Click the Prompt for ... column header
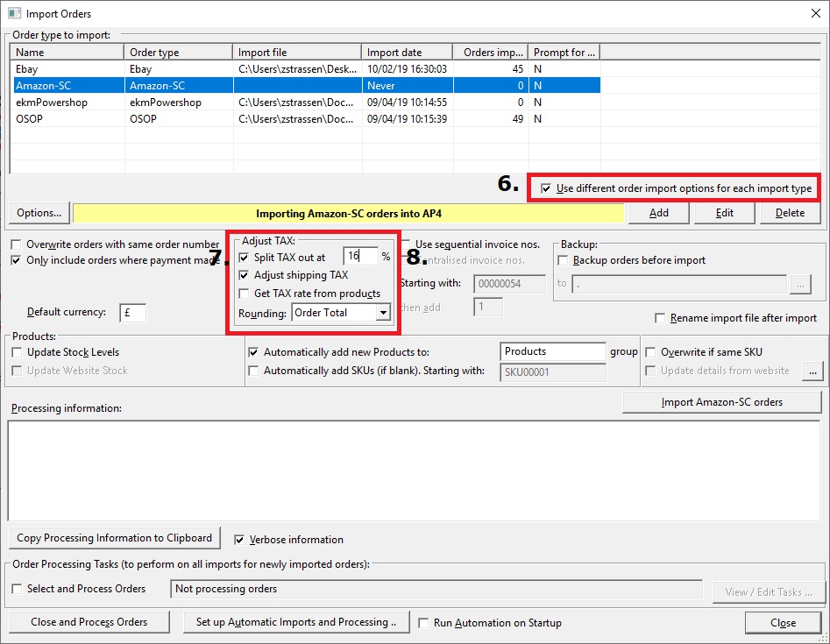This screenshot has height=644, width=830. (564, 53)
